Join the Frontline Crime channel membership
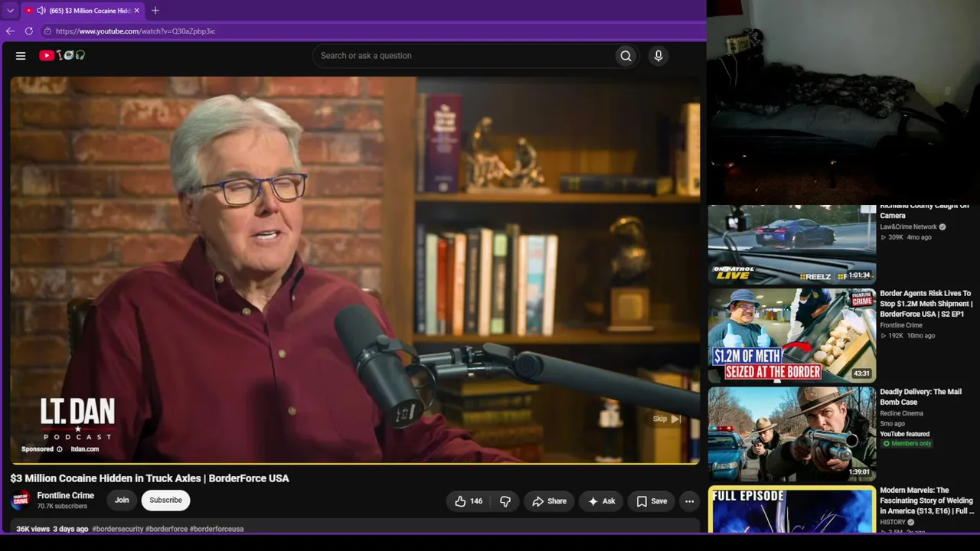The width and height of the screenshot is (980, 551). click(x=122, y=500)
